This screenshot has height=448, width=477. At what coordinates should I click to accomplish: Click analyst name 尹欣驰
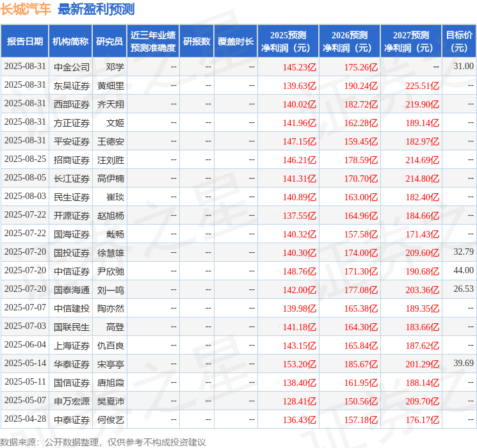coord(110,271)
